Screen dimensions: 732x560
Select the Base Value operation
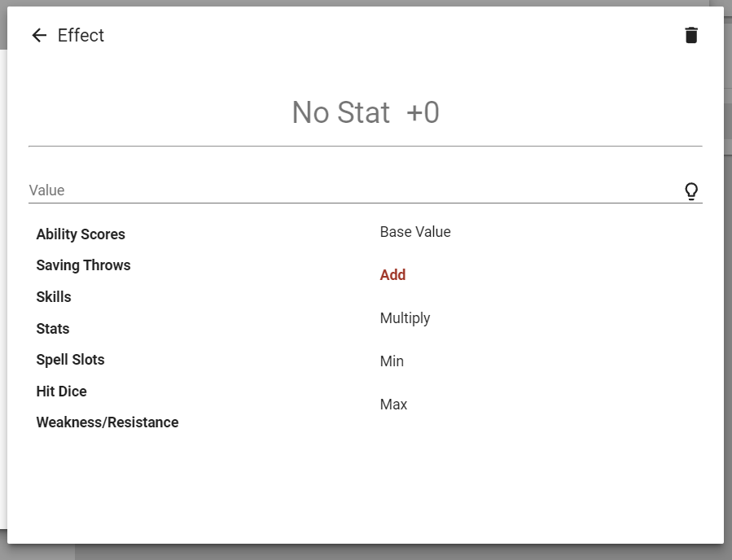[x=415, y=232]
